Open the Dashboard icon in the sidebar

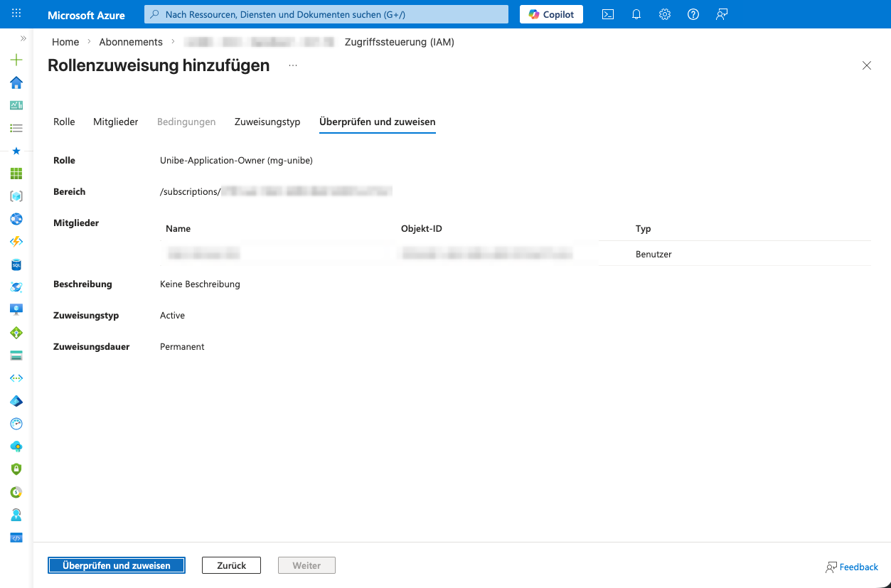16,105
